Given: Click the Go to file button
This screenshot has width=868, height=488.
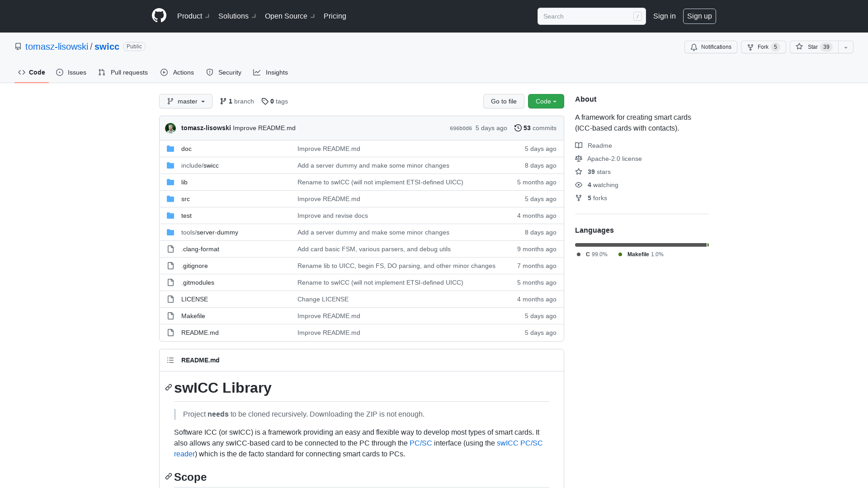Looking at the screenshot, I should point(504,101).
